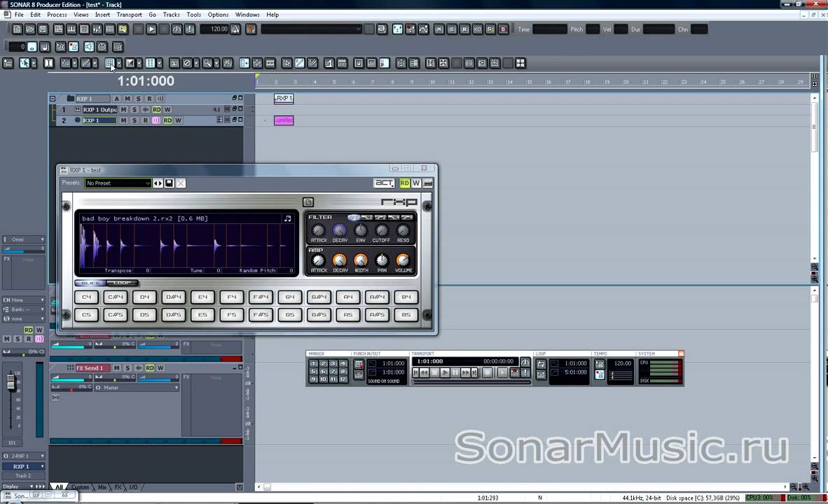828x504 pixels.
Task: Click the keyboard icon in RXP window header
Action: pyautogui.click(x=428, y=183)
